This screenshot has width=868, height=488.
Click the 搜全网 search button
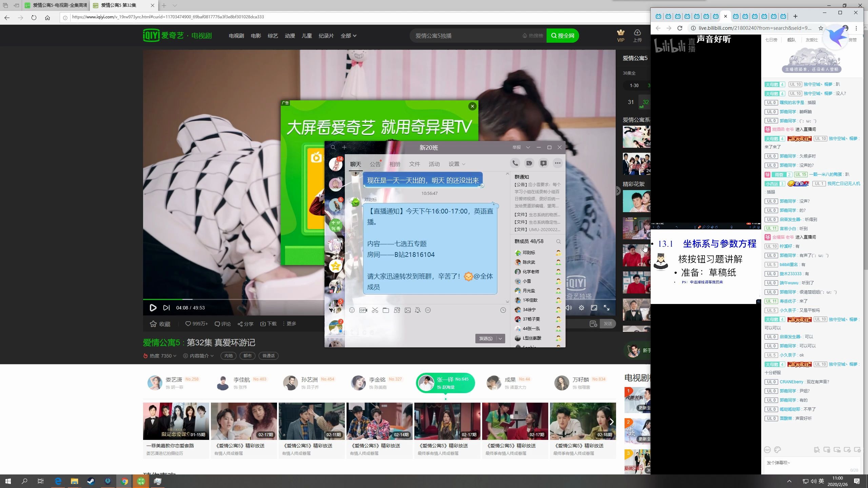point(563,35)
